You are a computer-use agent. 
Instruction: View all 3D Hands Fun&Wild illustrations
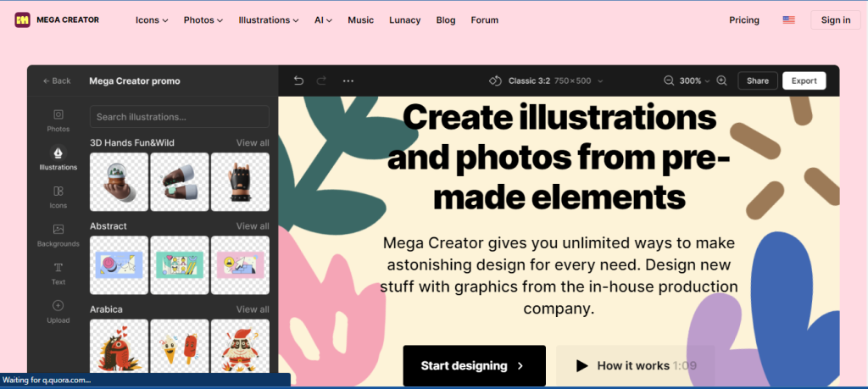click(253, 142)
